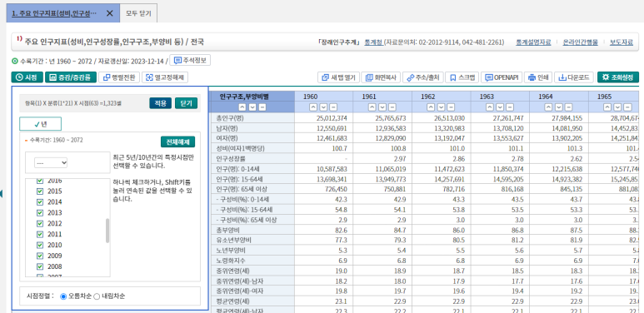Sort 1961 column ascending arrow
The height and width of the screenshot is (313, 644).
pos(372,107)
